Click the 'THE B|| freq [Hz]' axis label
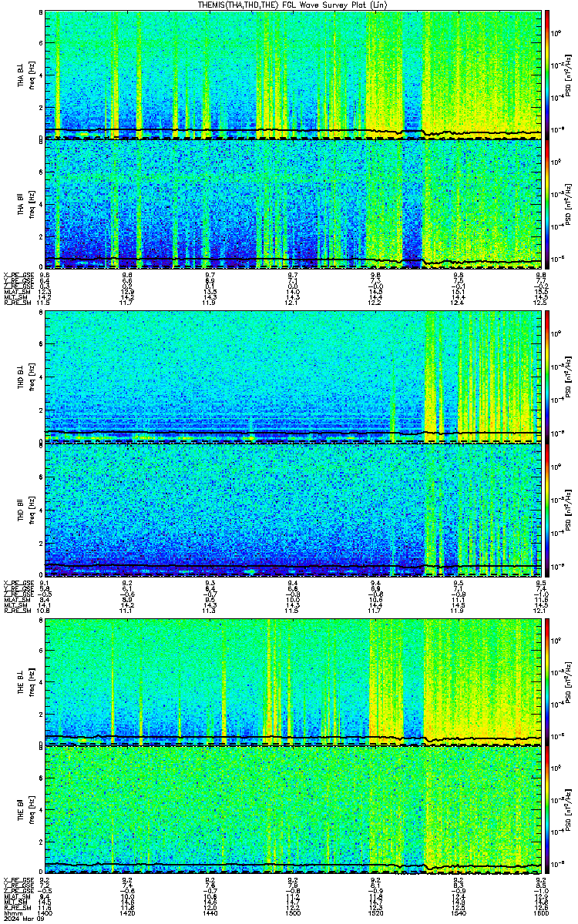This screenshot has width=578, height=924. pyautogui.click(x=25, y=811)
